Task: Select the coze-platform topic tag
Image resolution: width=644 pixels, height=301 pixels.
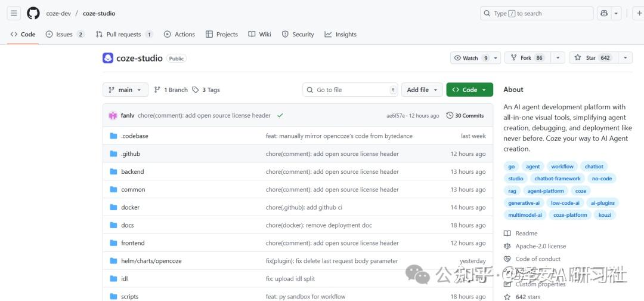Action: tap(570, 214)
